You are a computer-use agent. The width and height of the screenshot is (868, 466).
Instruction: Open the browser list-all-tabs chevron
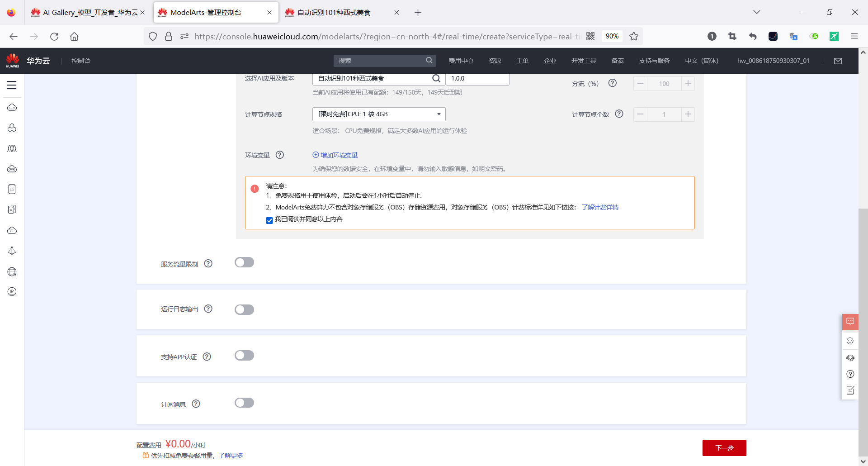click(x=756, y=12)
